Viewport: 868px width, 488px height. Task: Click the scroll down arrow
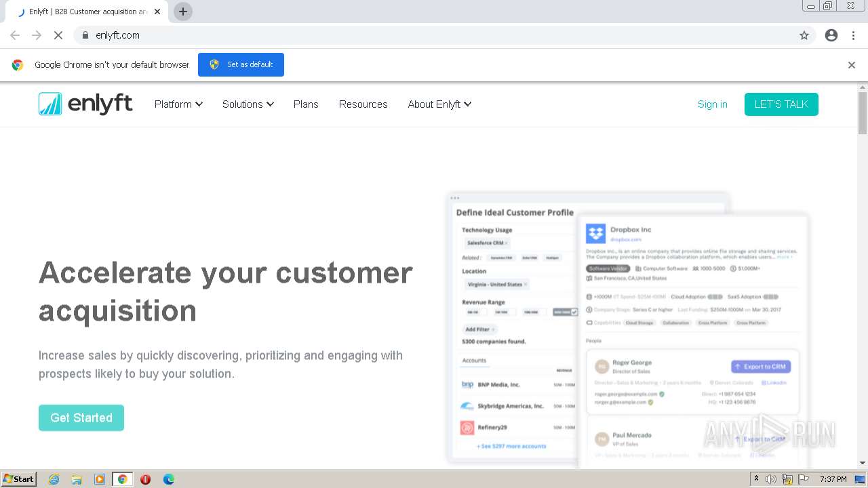tap(863, 463)
